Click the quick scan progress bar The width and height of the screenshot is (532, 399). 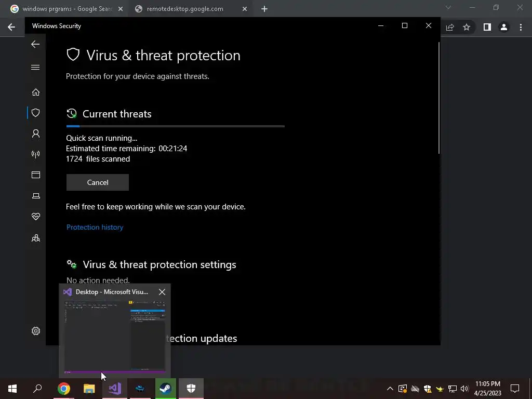point(176,126)
